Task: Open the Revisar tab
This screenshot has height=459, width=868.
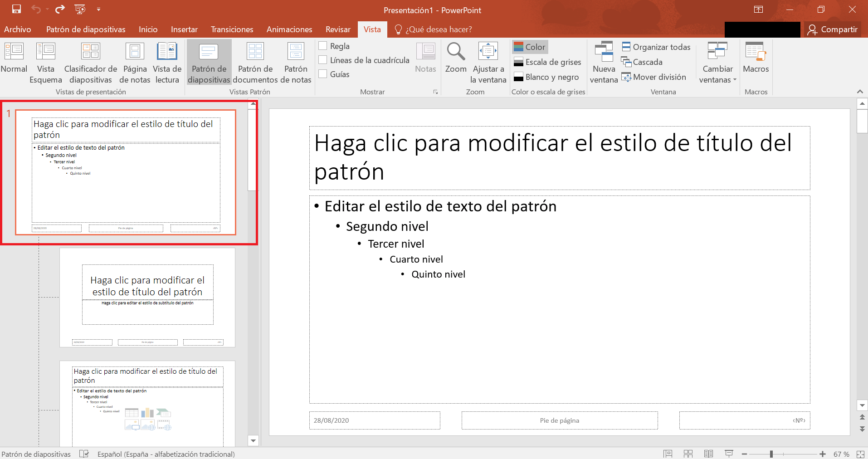Action: [338, 29]
